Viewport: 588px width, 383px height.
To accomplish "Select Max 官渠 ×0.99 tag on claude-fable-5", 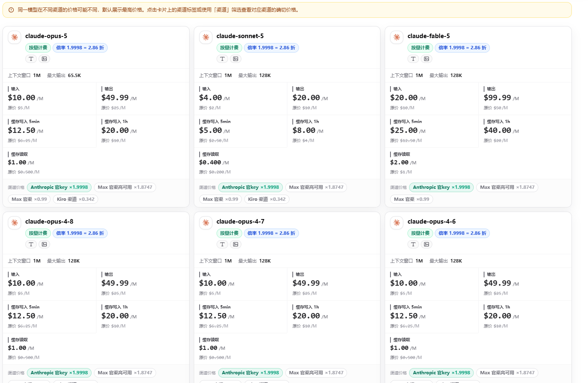I will 412,199.
